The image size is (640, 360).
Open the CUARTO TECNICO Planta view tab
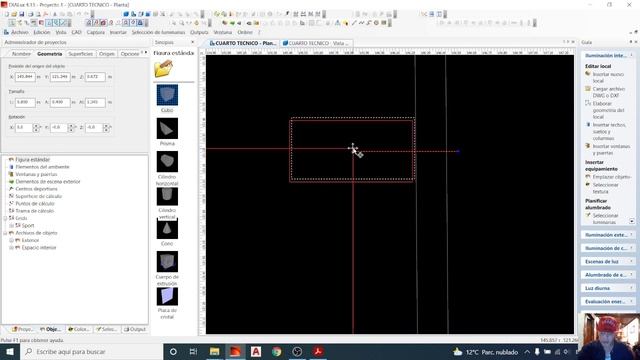[x=243, y=43]
